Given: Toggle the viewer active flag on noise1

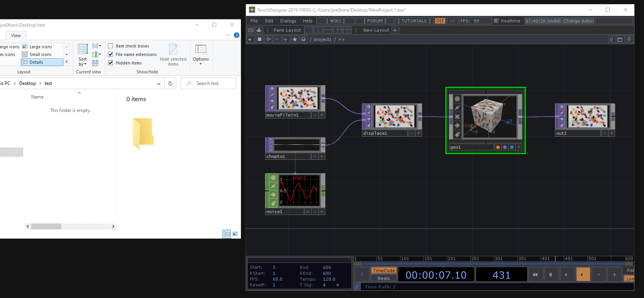Looking at the screenshot, I should pos(273,178).
